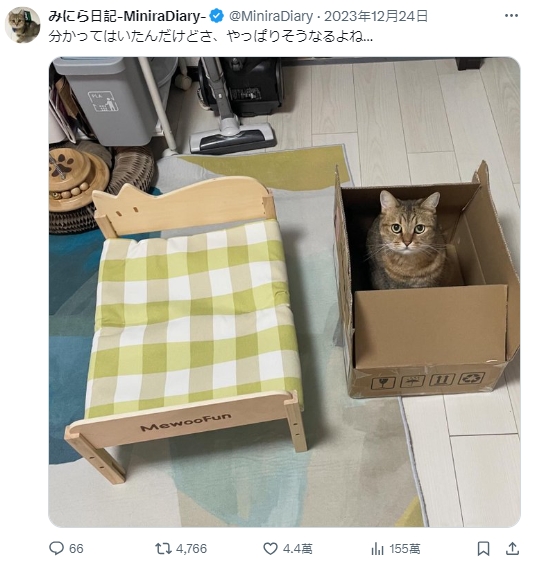Click the blue verified badge

click(217, 16)
